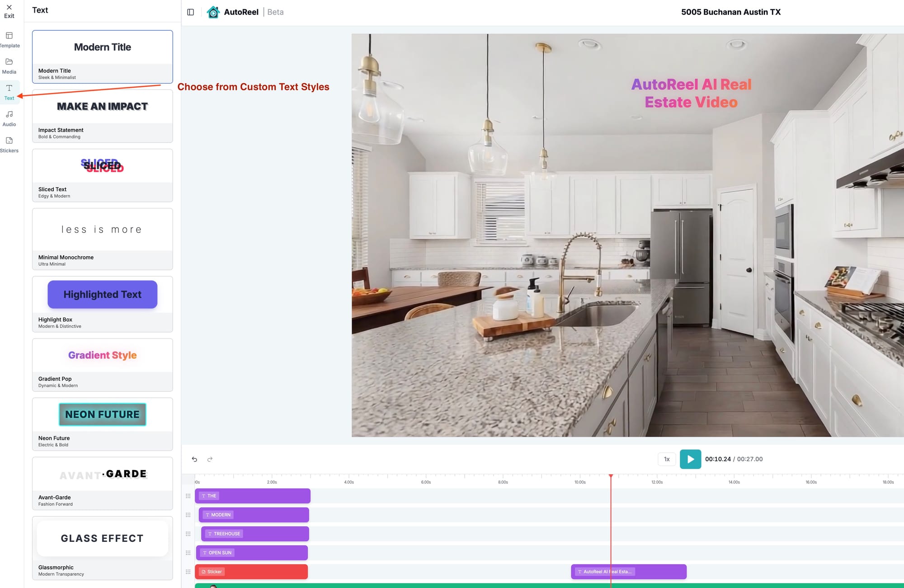904x588 pixels.
Task: Pick the Neon Future text style
Action: [x=103, y=423]
